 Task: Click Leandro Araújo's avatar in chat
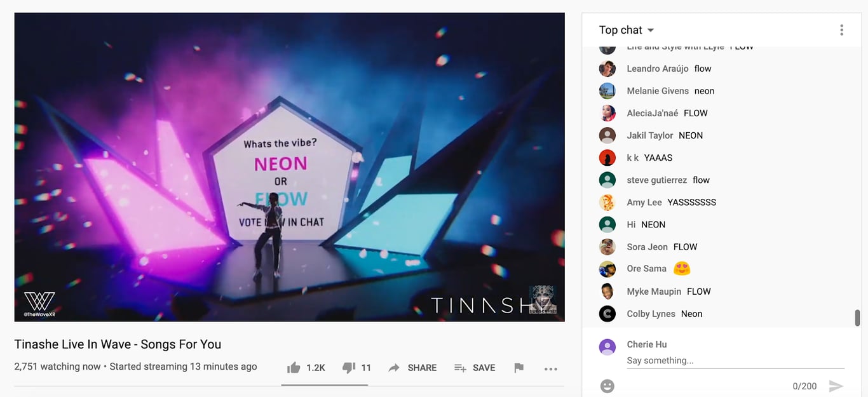(607, 69)
